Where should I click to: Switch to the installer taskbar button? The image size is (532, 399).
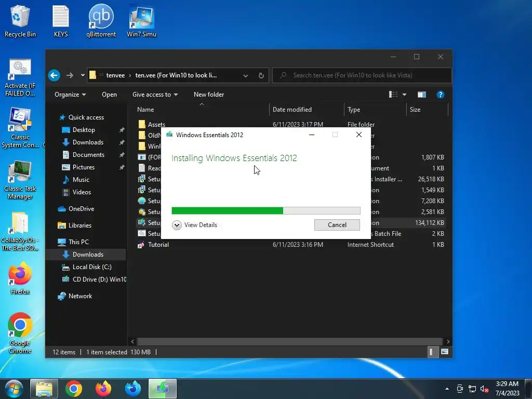(162, 389)
